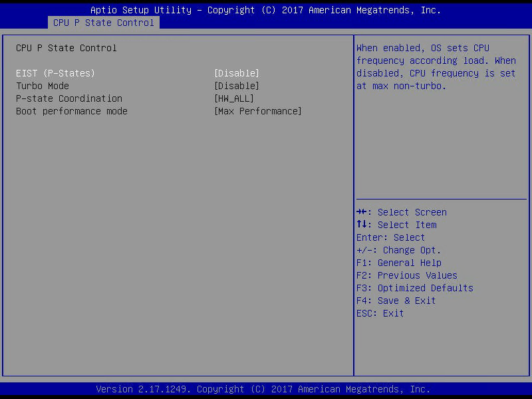
Task: Select the CPU P State Control tab
Action: (103, 23)
